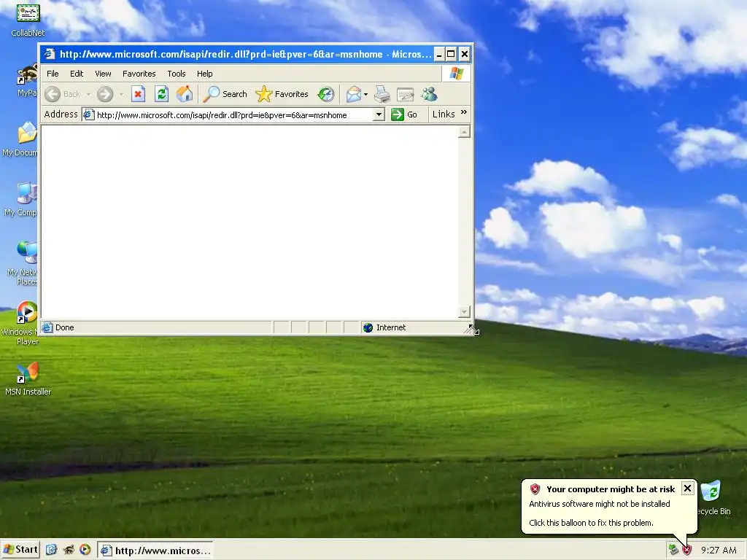The height and width of the screenshot is (560, 747).
Task: Stop loading with the red X icon
Action: pyautogui.click(x=138, y=94)
